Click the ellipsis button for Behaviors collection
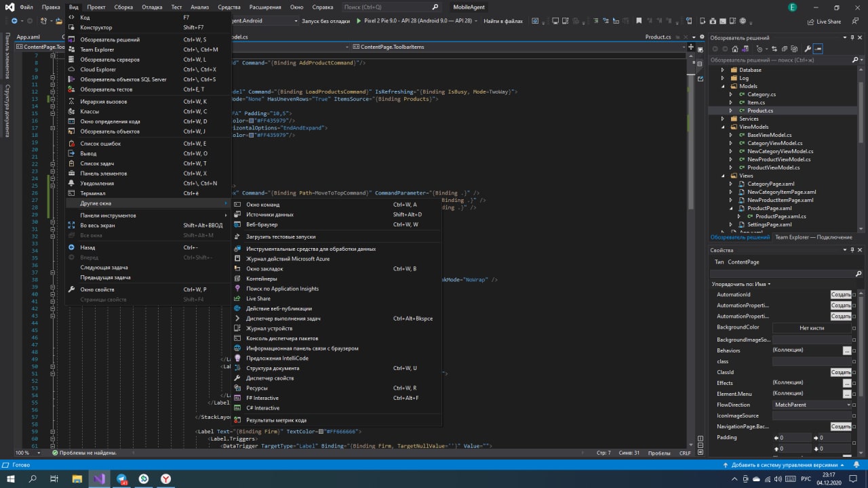 (847, 350)
